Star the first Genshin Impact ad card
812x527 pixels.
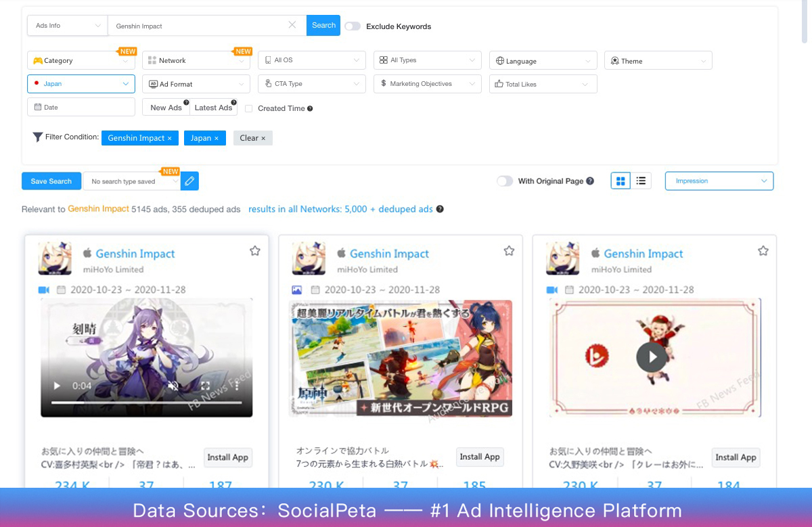(x=255, y=251)
